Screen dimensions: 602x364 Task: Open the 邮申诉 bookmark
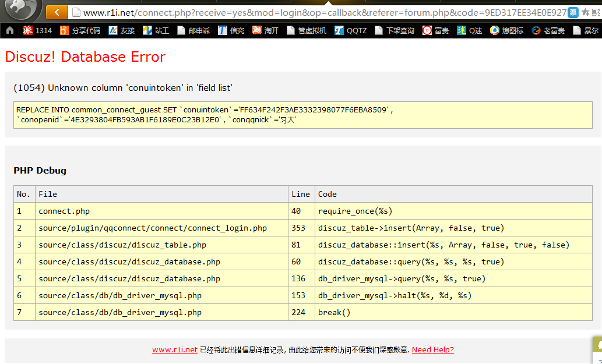pyautogui.click(x=193, y=30)
